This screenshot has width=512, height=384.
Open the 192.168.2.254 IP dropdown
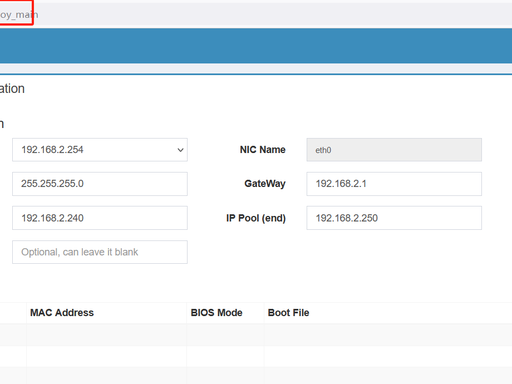tap(100, 150)
